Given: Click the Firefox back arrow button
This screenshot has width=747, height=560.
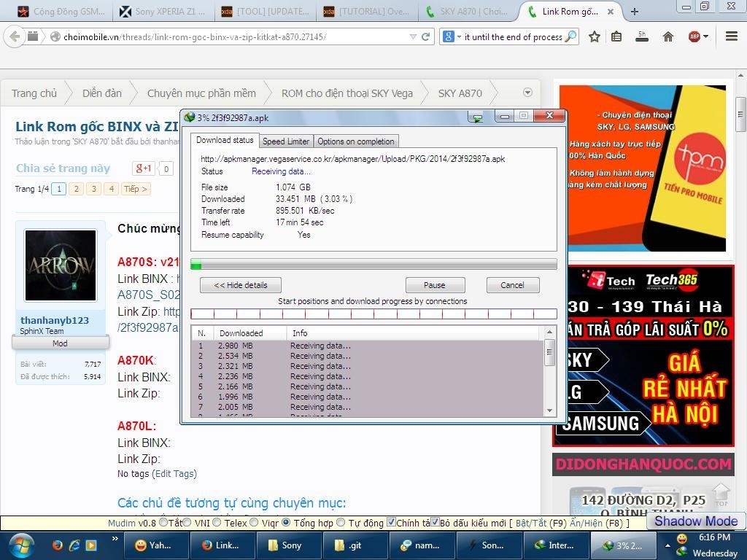Looking at the screenshot, I should [x=15, y=36].
